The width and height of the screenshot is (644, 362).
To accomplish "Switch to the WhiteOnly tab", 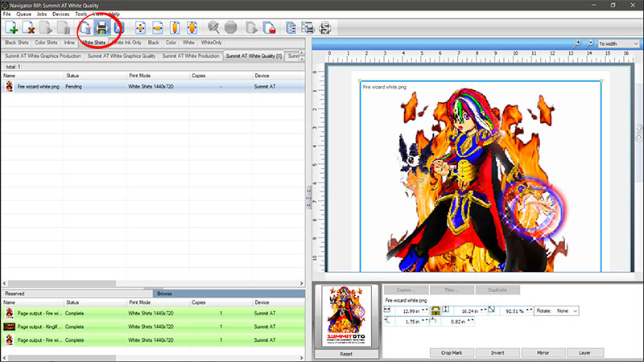I will 212,43.
